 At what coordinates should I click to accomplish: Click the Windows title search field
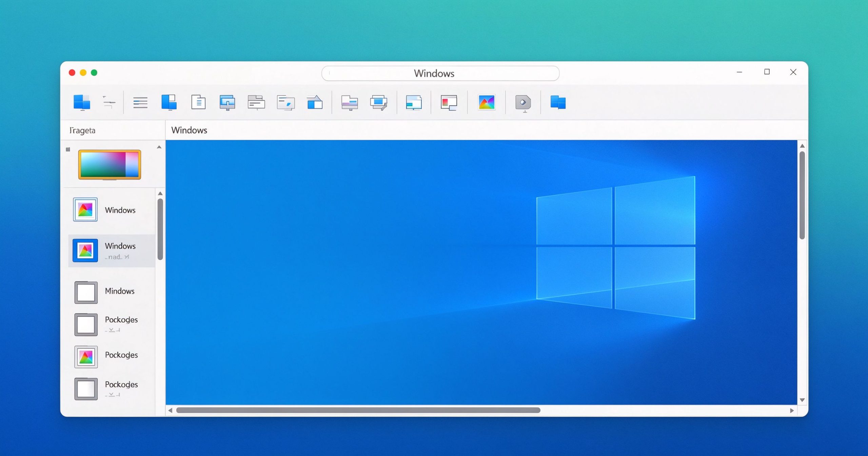pos(440,73)
